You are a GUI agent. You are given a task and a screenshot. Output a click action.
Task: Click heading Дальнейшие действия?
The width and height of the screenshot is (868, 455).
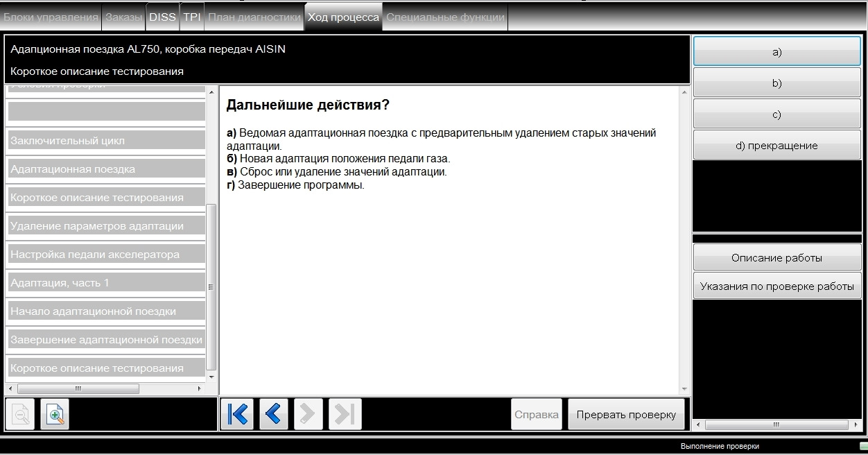tap(308, 105)
